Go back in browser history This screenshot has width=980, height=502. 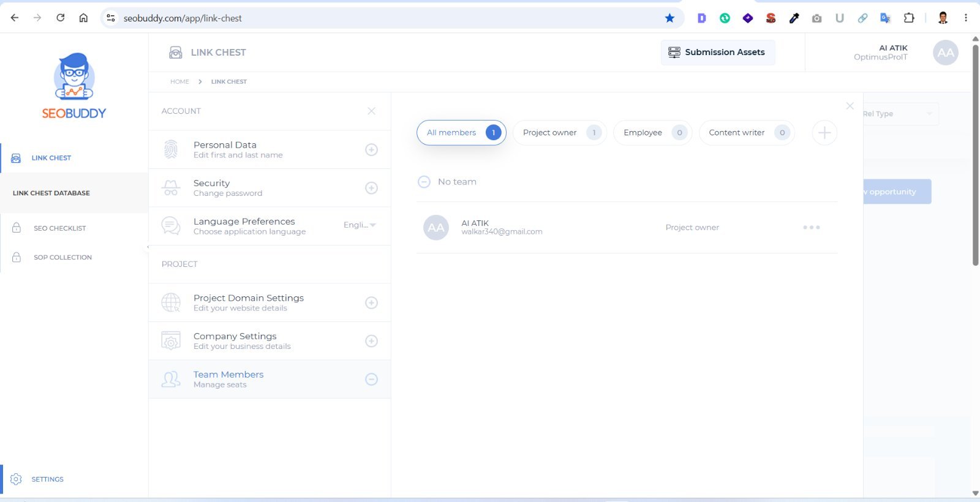15,18
